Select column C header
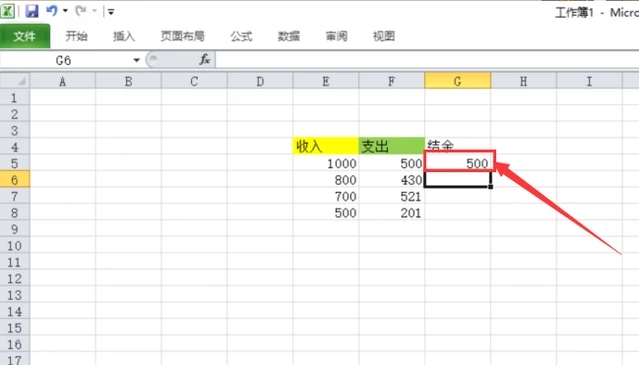This screenshot has height=365, width=639. (x=194, y=81)
